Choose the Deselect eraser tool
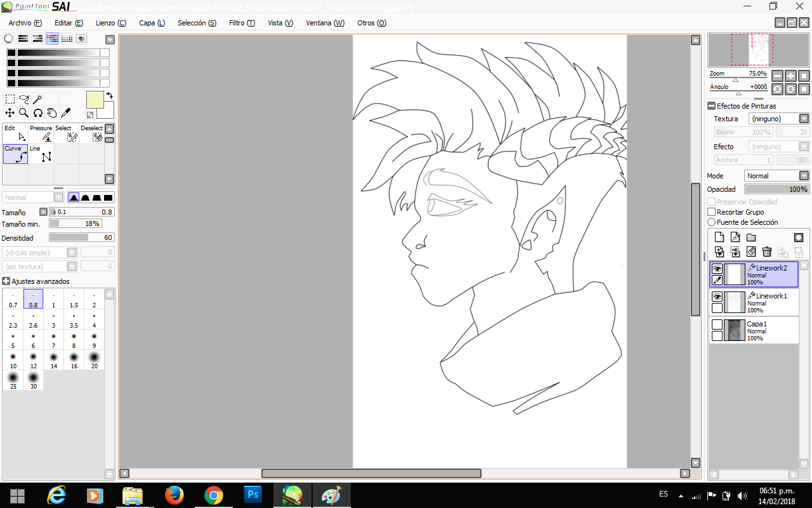Screen dimensions: 812x508 tap(91, 133)
